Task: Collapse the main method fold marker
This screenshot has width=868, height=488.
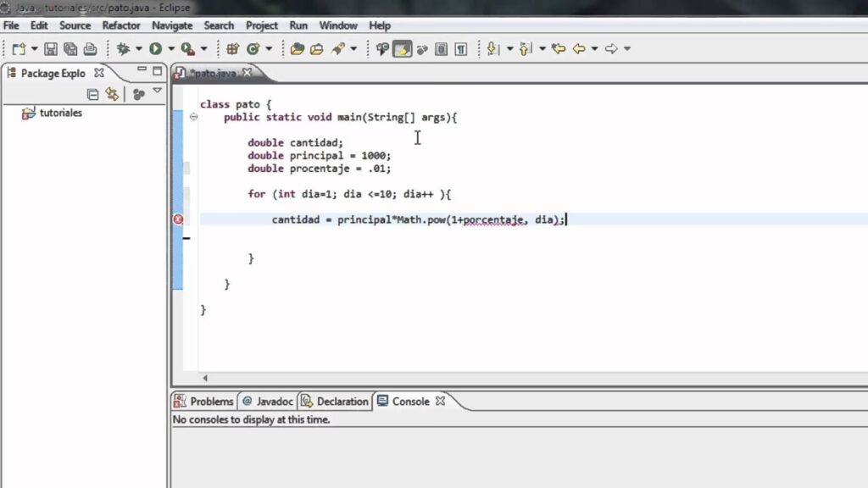Action: [193, 117]
